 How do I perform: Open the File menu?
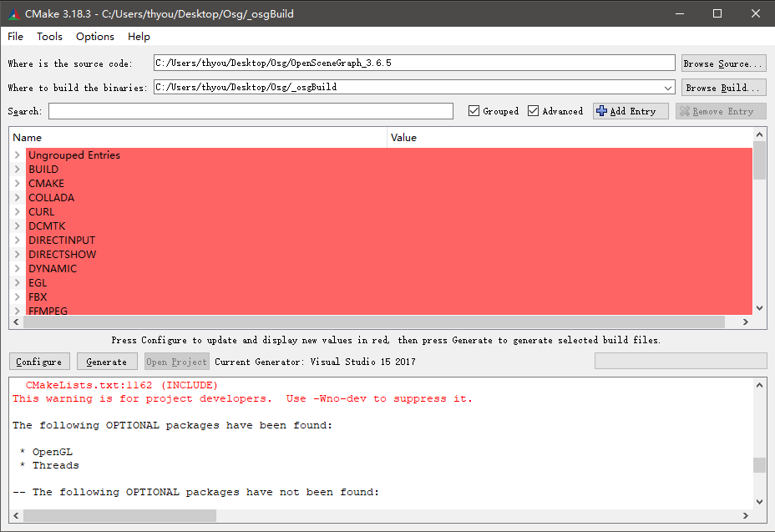point(16,37)
